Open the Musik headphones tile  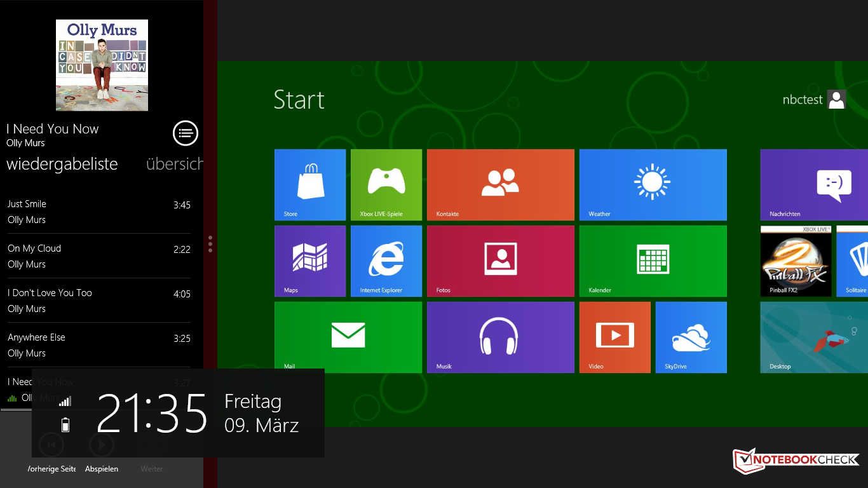click(x=501, y=337)
